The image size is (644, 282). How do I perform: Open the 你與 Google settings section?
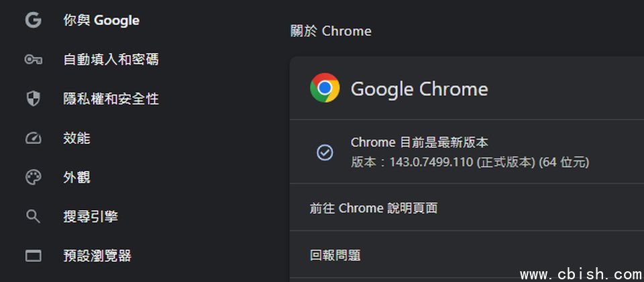(x=101, y=20)
